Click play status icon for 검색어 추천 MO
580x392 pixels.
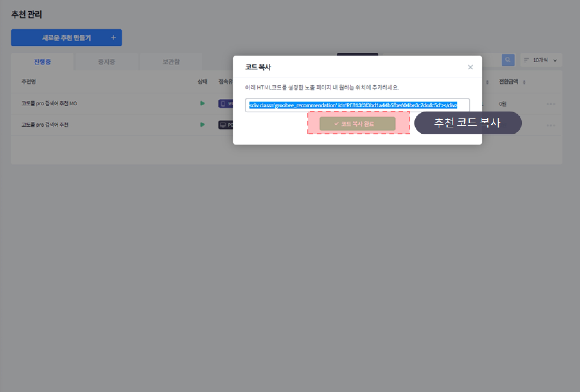click(x=203, y=103)
